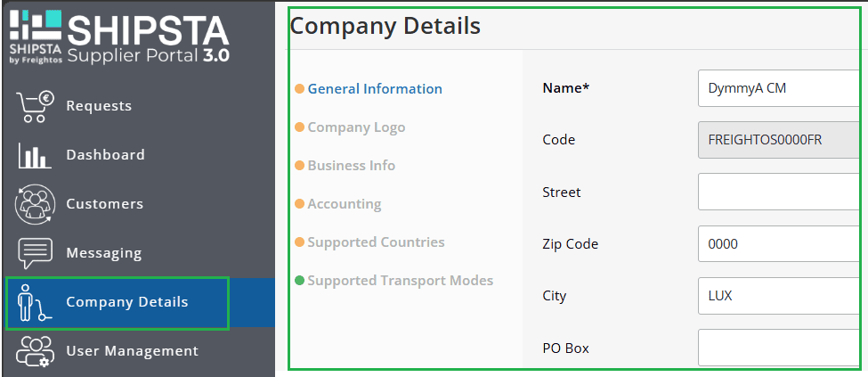Click the Dashboard bar chart icon
This screenshot has width=868, height=377.
pyautogui.click(x=35, y=155)
